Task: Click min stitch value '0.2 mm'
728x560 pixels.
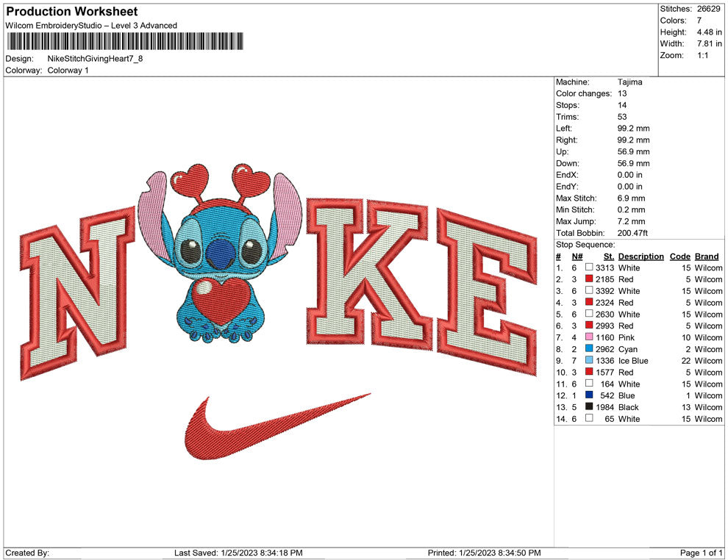Action: point(632,209)
